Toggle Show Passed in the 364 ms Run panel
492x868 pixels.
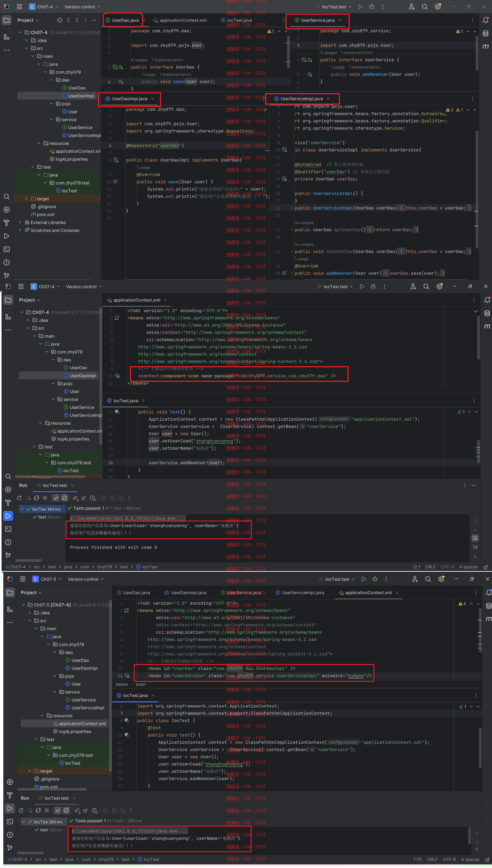tap(56, 498)
